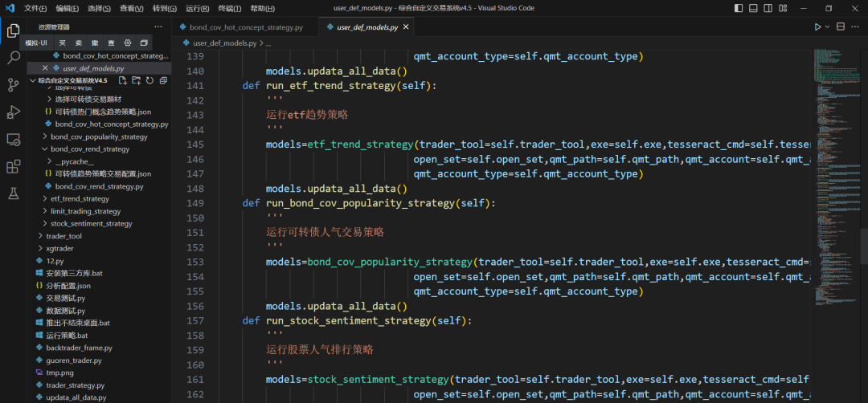Open the Remote Explorer view
The image size is (868, 403).
(14, 140)
